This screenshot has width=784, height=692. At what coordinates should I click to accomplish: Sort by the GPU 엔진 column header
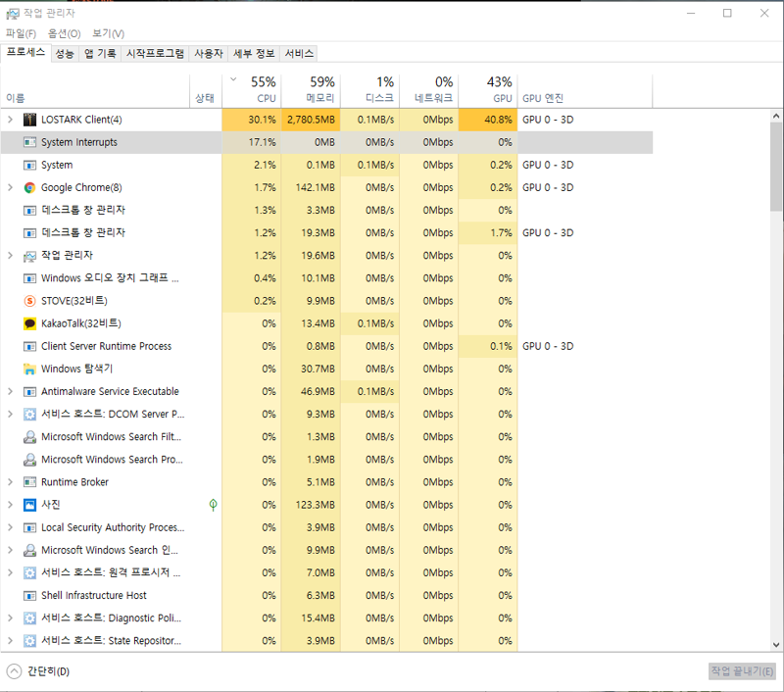pos(585,90)
